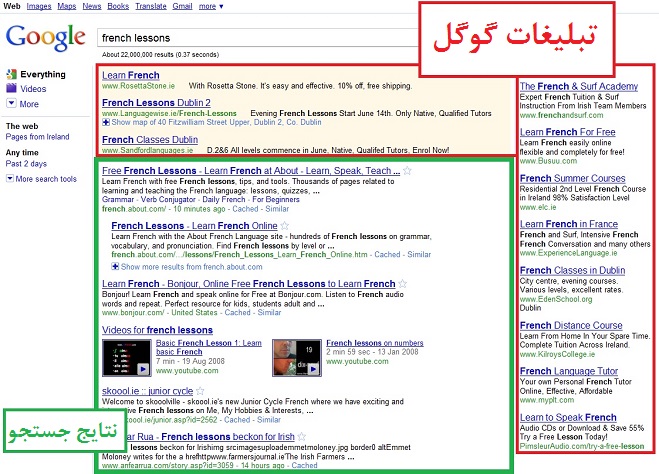Click the Videos filter icon in sidebar

[x=11, y=89]
